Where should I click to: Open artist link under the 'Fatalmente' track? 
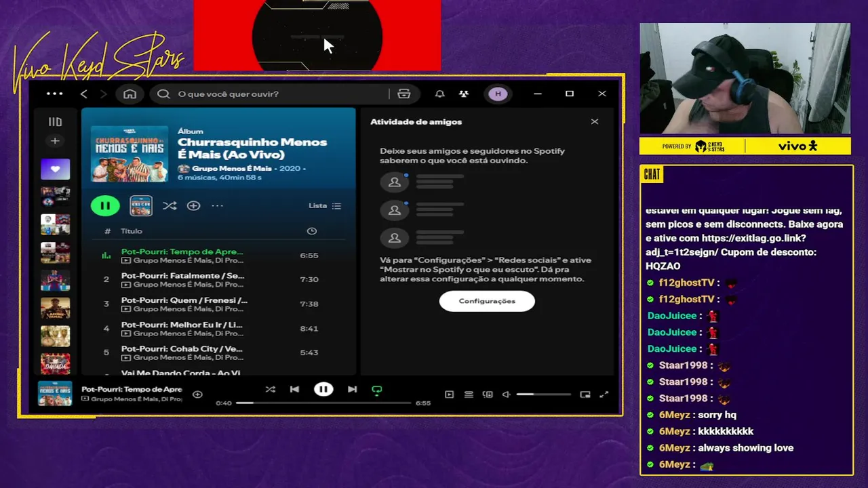click(x=188, y=285)
